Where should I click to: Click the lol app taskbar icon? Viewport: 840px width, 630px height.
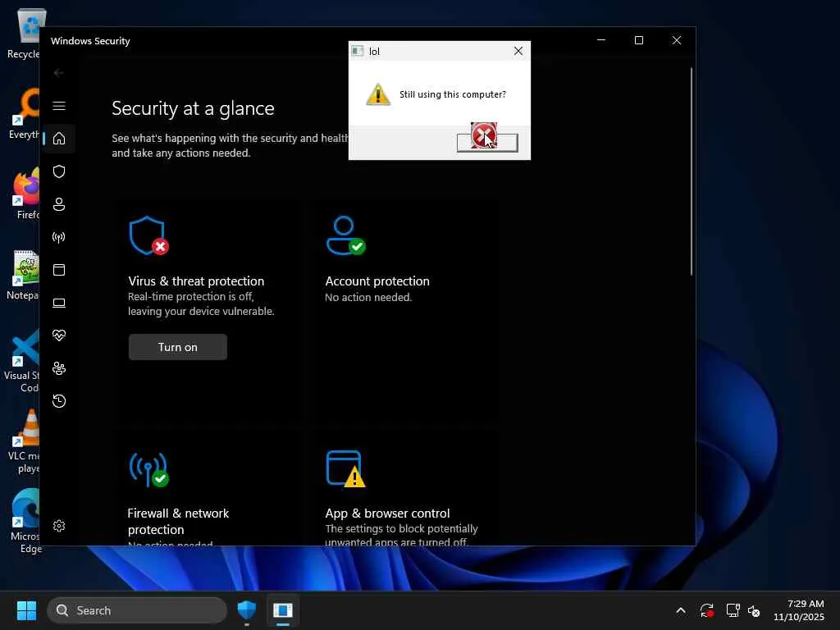click(x=283, y=610)
